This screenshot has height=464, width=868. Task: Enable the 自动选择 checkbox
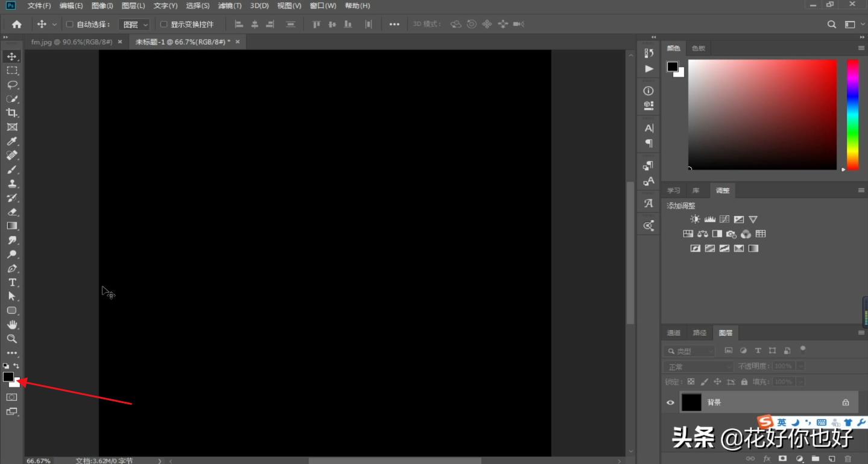point(69,25)
